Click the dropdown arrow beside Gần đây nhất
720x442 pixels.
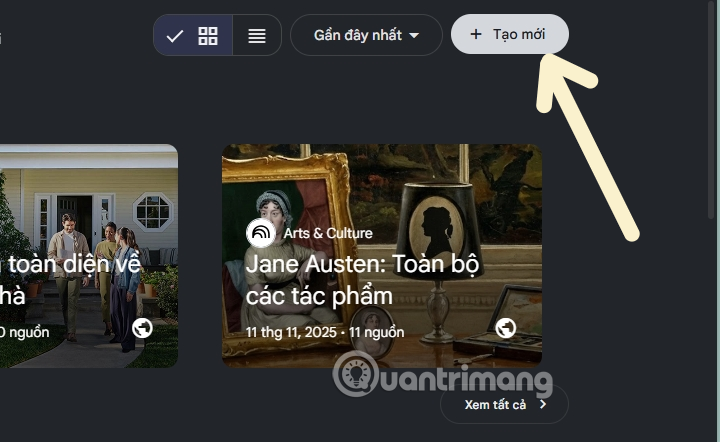coord(414,35)
